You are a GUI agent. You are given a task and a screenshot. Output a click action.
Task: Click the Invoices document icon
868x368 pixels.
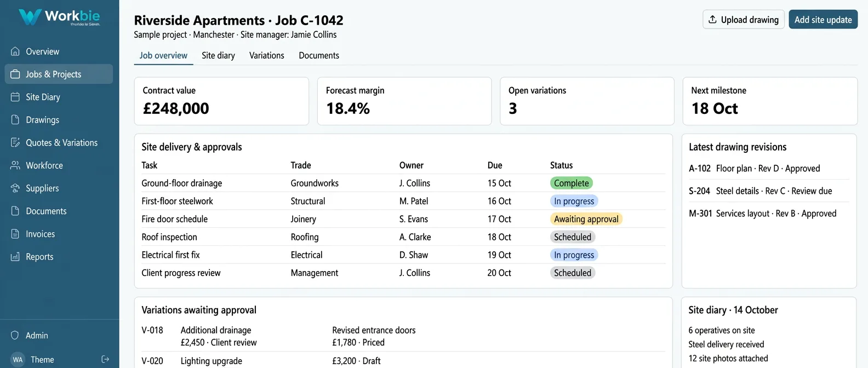coord(15,234)
